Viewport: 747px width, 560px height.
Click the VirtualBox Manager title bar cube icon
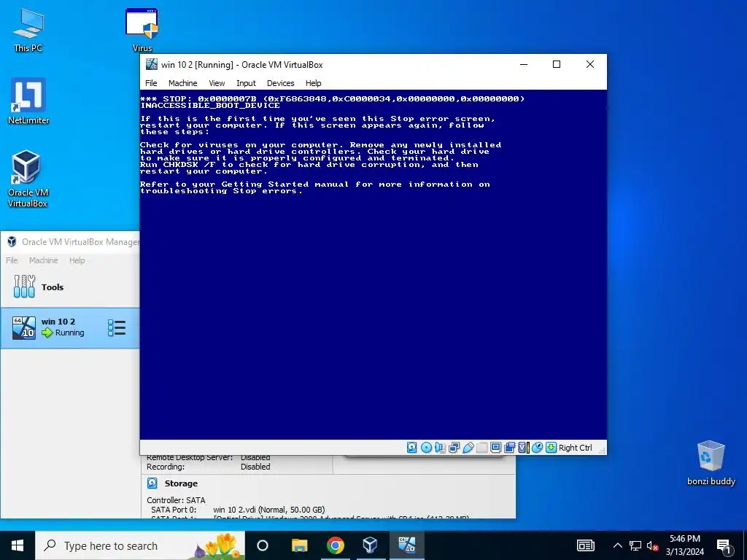coord(12,242)
